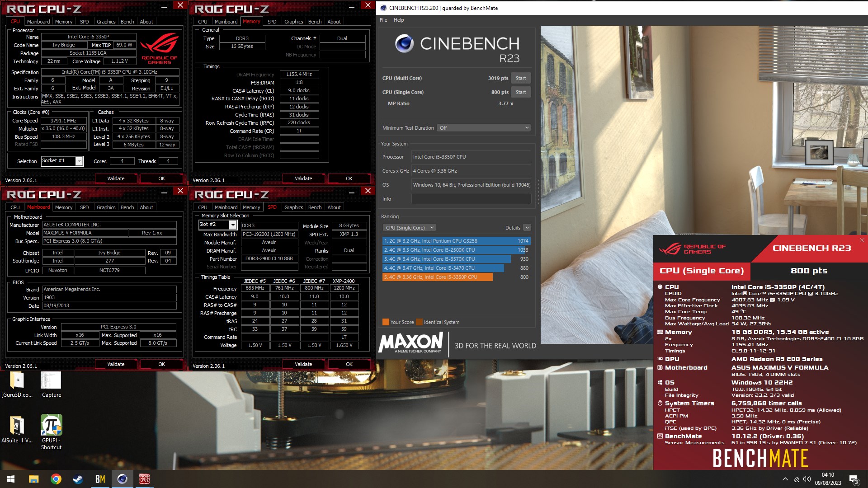Open Windows Start menu
868x488 pixels.
coord(11,479)
